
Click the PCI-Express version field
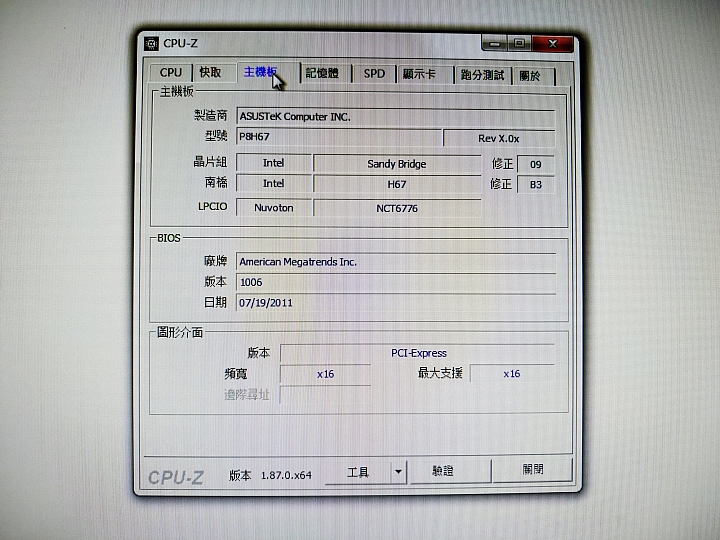[x=418, y=353]
